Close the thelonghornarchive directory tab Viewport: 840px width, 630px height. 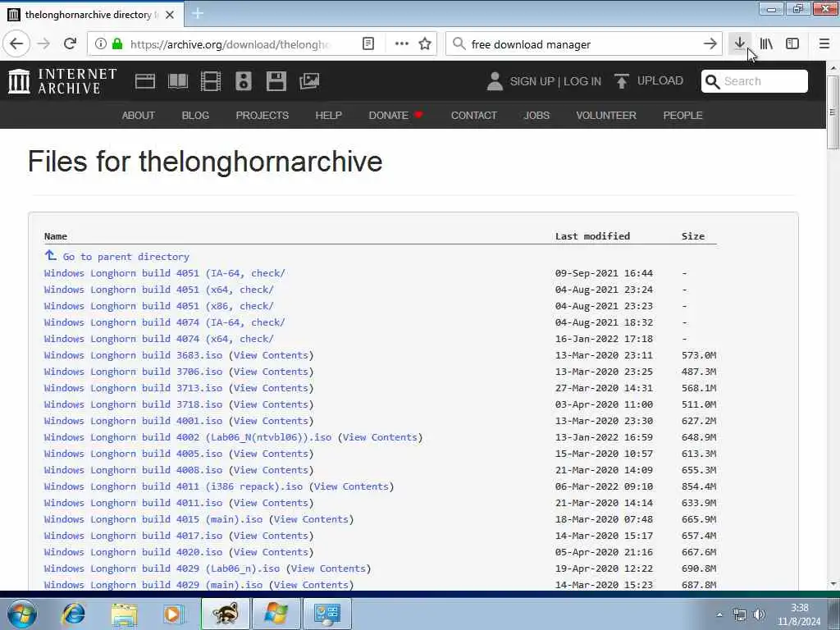[x=170, y=15]
